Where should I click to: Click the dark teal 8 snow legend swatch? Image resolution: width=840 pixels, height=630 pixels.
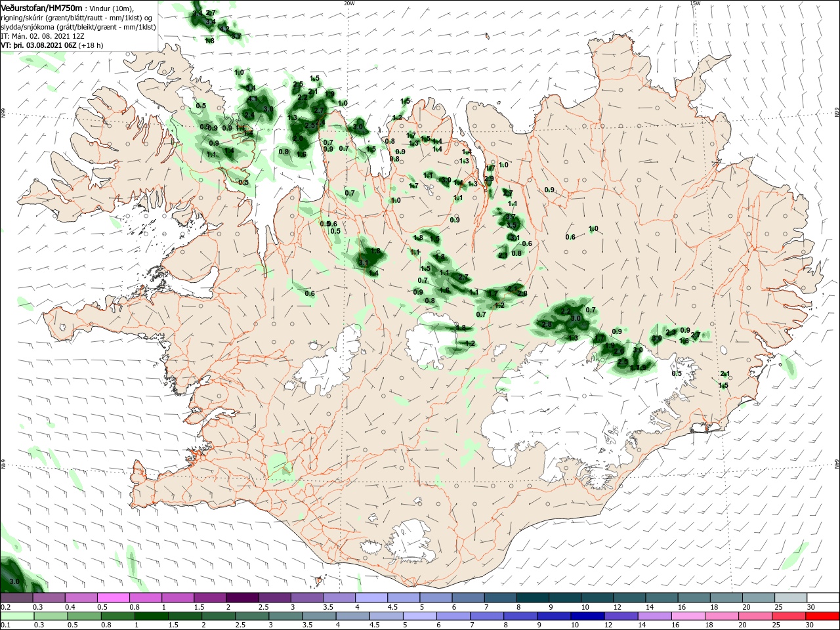coord(533,598)
